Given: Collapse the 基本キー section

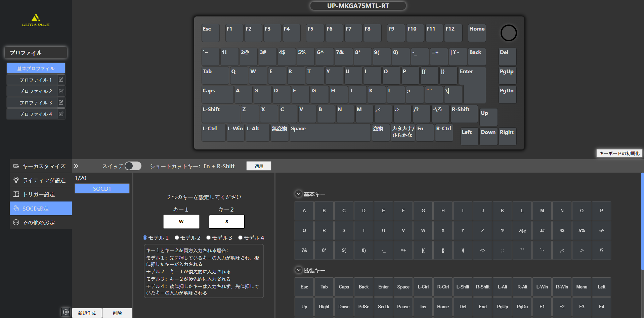Looking at the screenshot, I should [x=298, y=194].
